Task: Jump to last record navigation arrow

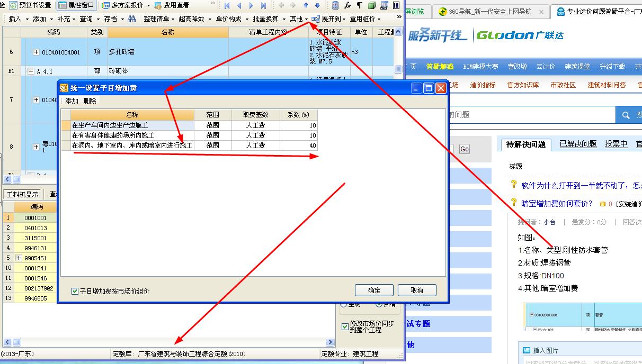Action: 264,6
